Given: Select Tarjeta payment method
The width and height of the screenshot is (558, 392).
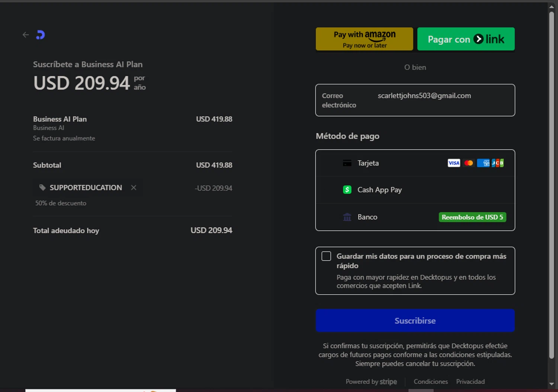Looking at the screenshot, I should (x=415, y=163).
